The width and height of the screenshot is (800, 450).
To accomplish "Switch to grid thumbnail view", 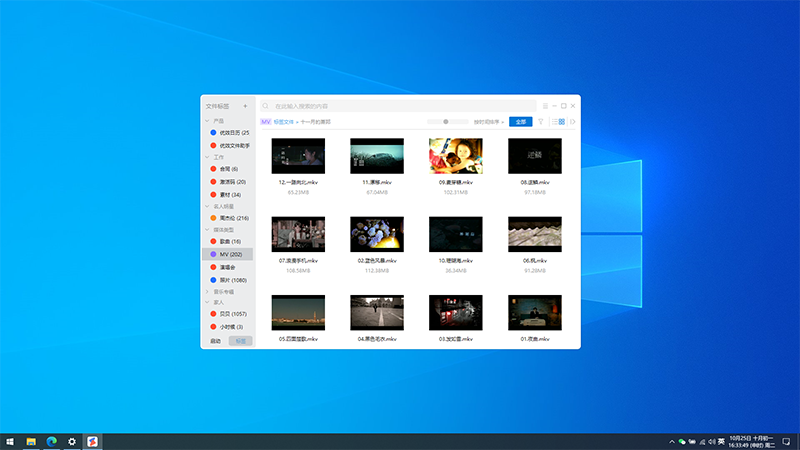I will [x=562, y=122].
